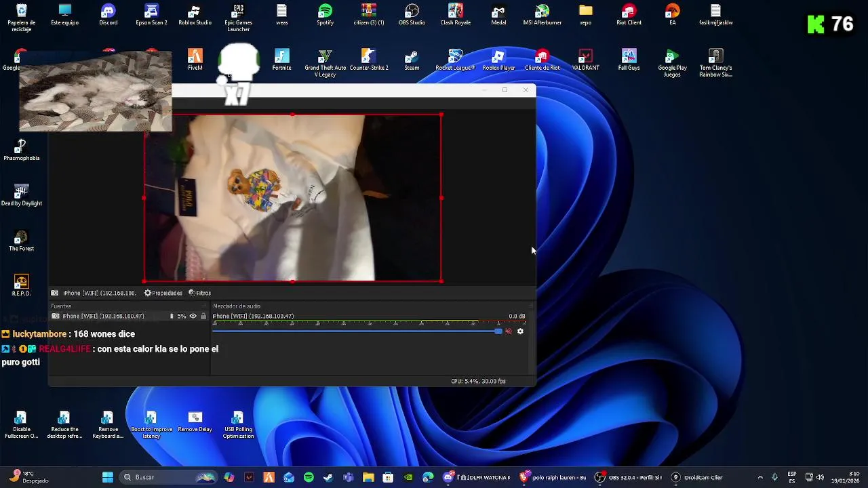Launch VALORANT from the desktop
The height and width of the screenshot is (488, 868).
[x=585, y=60]
